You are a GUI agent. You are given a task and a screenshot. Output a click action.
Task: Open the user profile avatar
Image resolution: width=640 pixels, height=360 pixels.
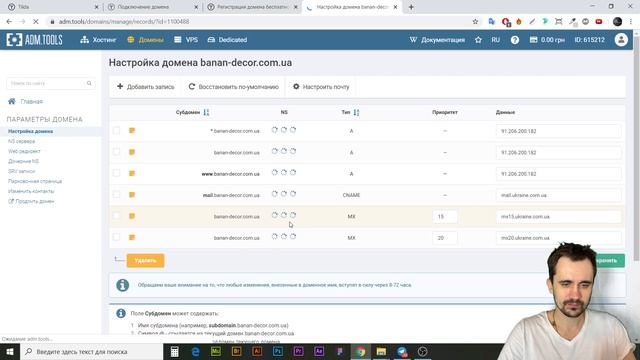(x=621, y=40)
